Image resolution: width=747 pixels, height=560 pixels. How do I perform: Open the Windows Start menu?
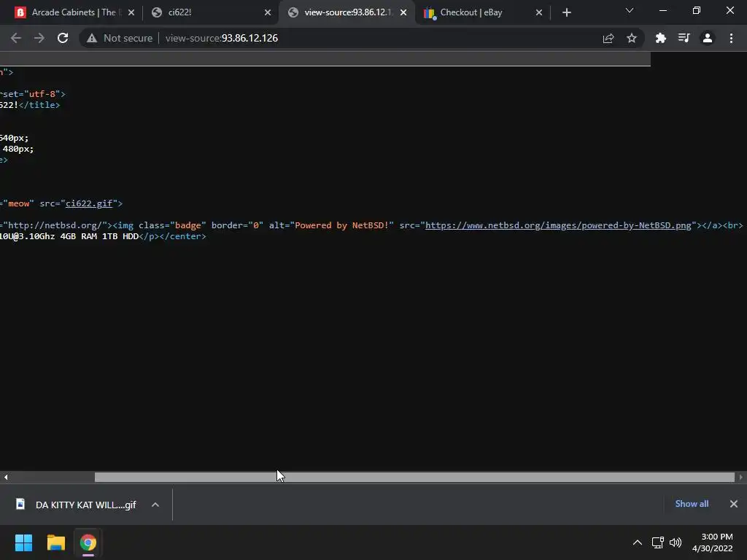(23, 542)
